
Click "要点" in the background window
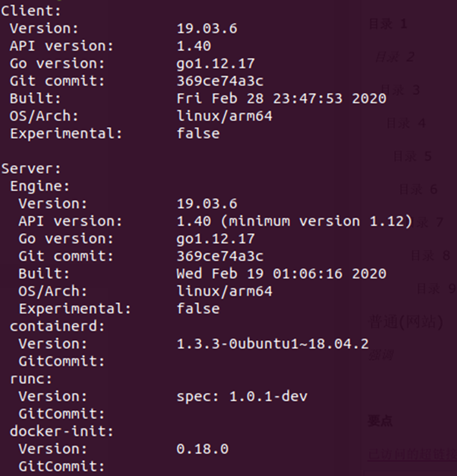(380, 421)
